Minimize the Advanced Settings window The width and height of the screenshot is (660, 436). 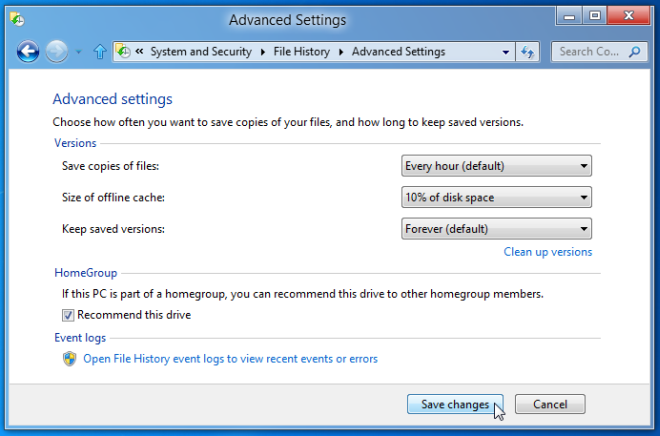click(569, 16)
